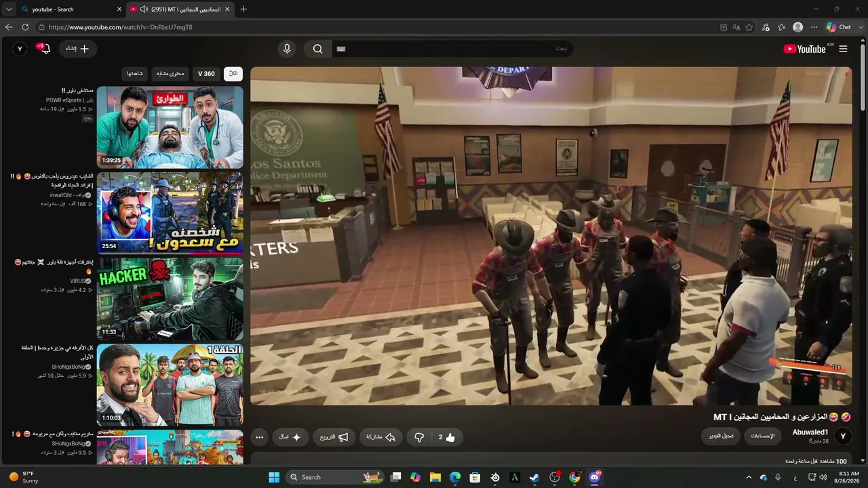Open the inwafQht channel link

(x=70, y=195)
